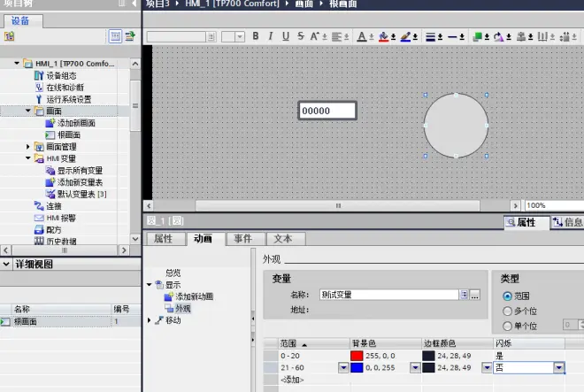The height and width of the screenshot is (392, 584).
Task: Select 外观 in animation list
Action: (183, 309)
